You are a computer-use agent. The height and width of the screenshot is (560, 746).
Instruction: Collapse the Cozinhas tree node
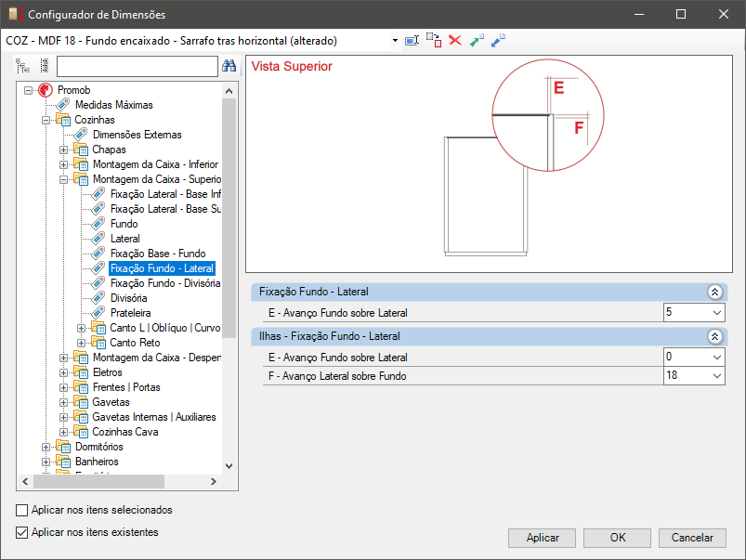[46, 120]
